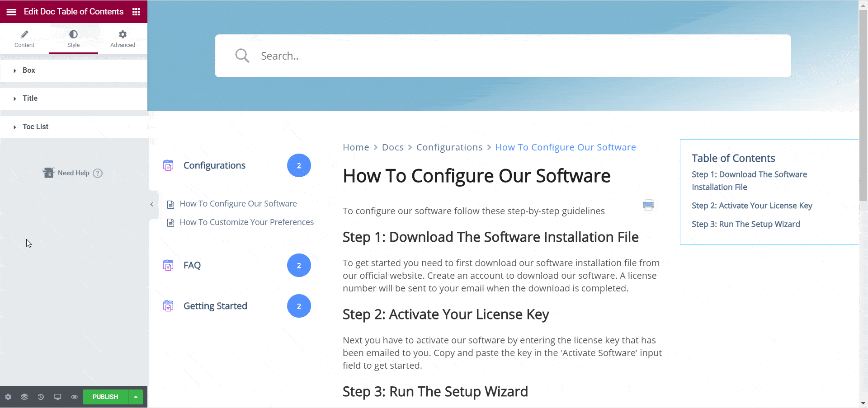Switch to the Content tab
Viewport: 868px width, 408px height.
(24, 38)
